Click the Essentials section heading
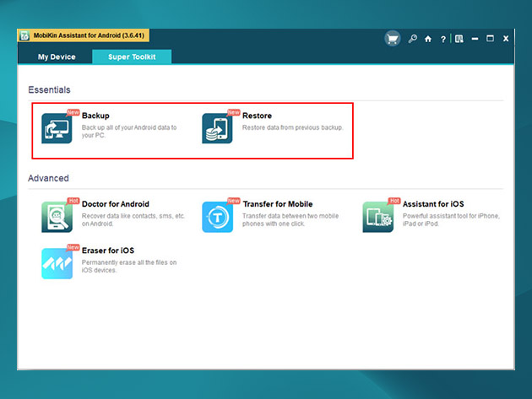The height and width of the screenshot is (399, 532). (49, 89)
